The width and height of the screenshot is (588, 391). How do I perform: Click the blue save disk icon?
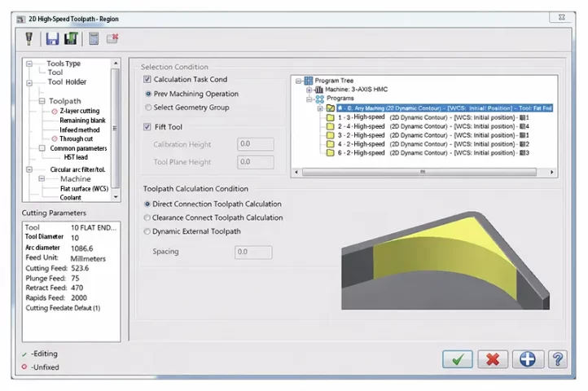(x=52, y=38)
